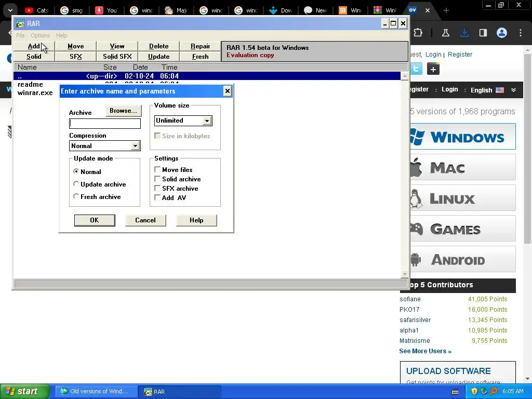The height and width of the screenshot is (399, 532).
Task: Click the Android category button
Action: [463, 259]
